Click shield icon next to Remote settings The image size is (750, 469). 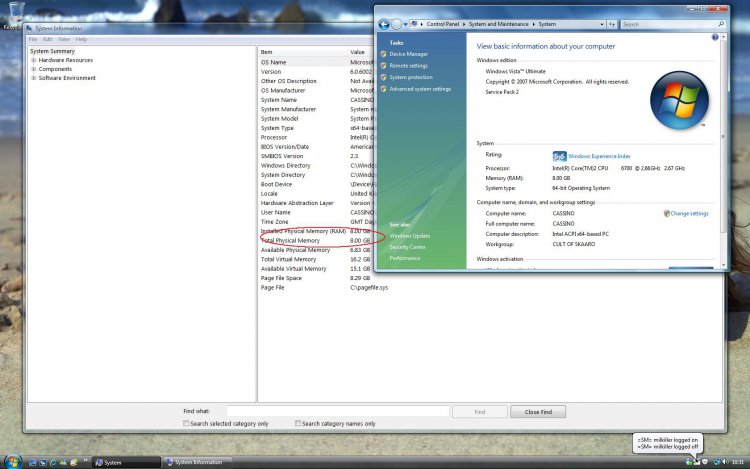[x=383, y=65]
